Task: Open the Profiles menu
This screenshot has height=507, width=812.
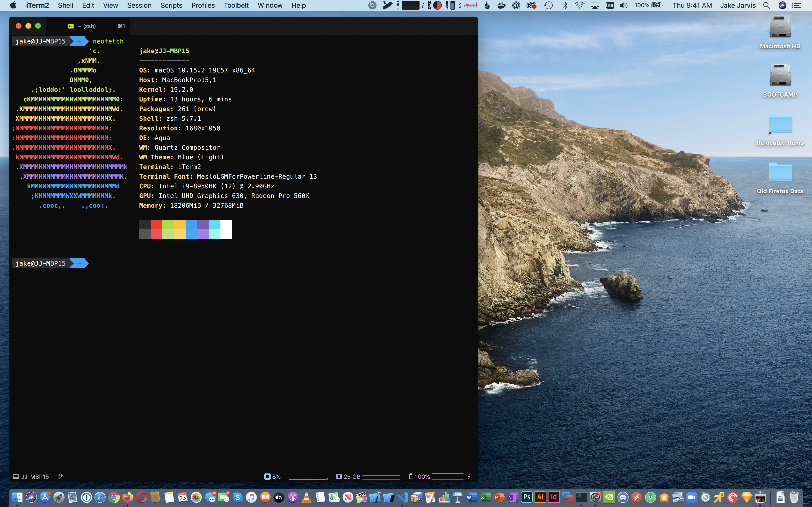Action: pos(203,5)
